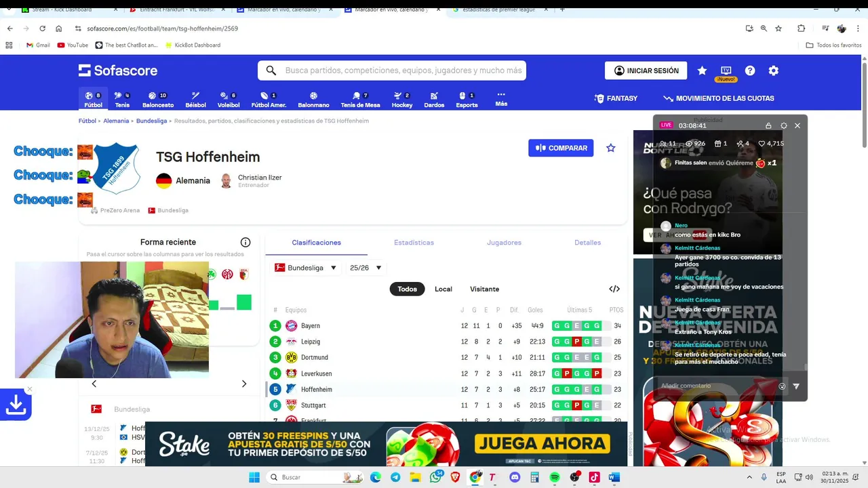This screenshot has height=488, width=868.
Task: Select the Baloncesto sport icon
Action: 158,100
